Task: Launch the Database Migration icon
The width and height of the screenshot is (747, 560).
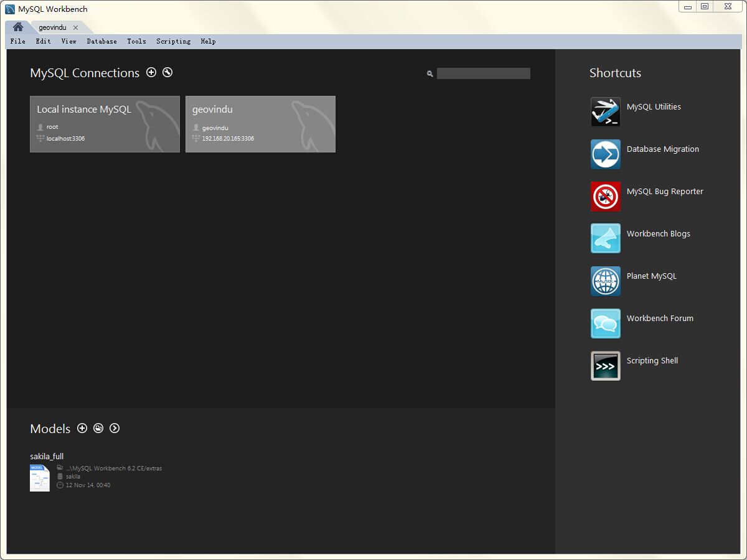Action: [606, 154]
